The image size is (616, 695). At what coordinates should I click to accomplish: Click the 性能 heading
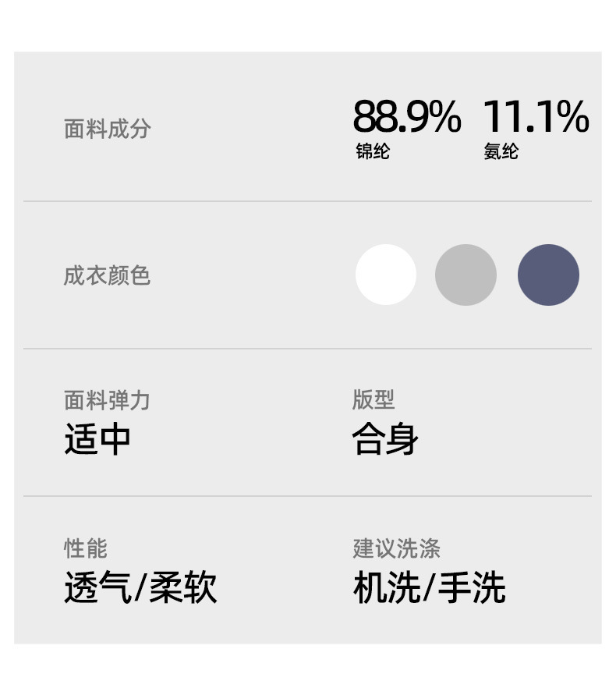(86, 548)
